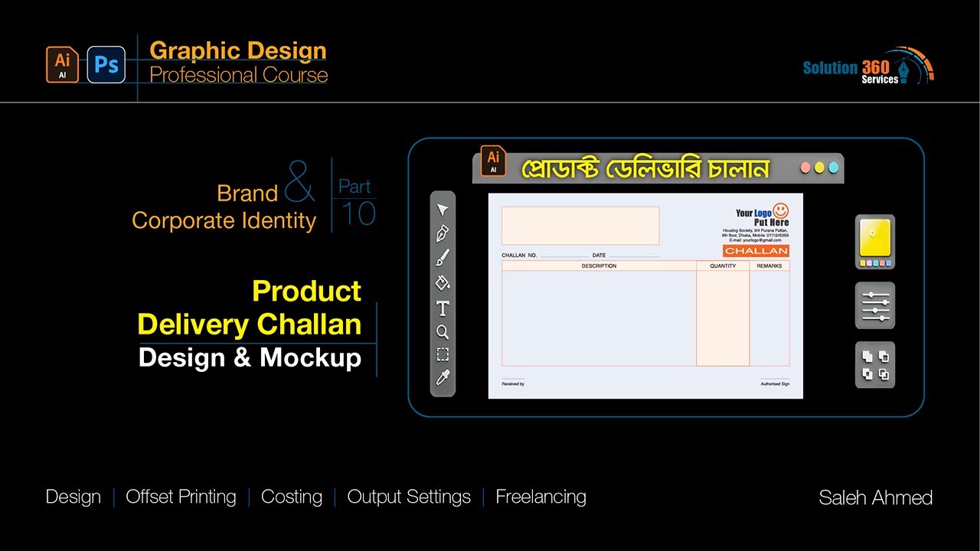
Task: Click the "Corporate Identity" text
Action: coord(224,220)
